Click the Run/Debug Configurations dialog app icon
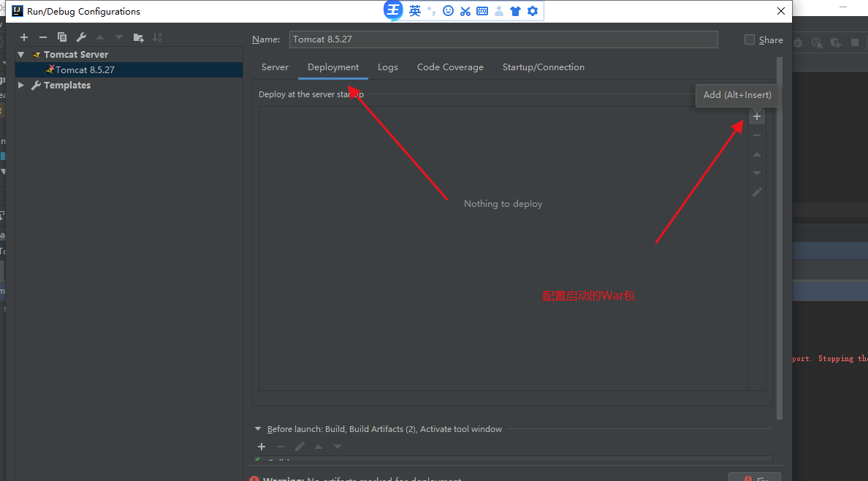Viewport: 868px width, 481px height. click(17, 11)
